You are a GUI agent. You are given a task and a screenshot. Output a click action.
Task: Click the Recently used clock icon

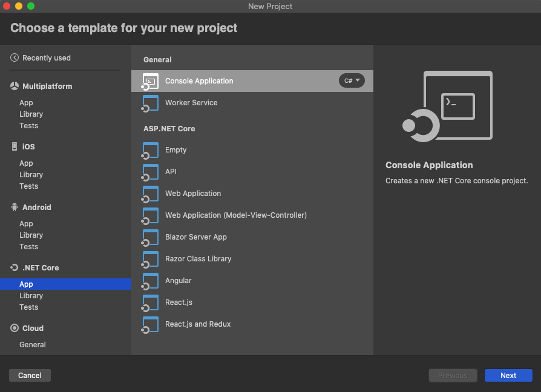pyautogui.click(x=15, y=57)
